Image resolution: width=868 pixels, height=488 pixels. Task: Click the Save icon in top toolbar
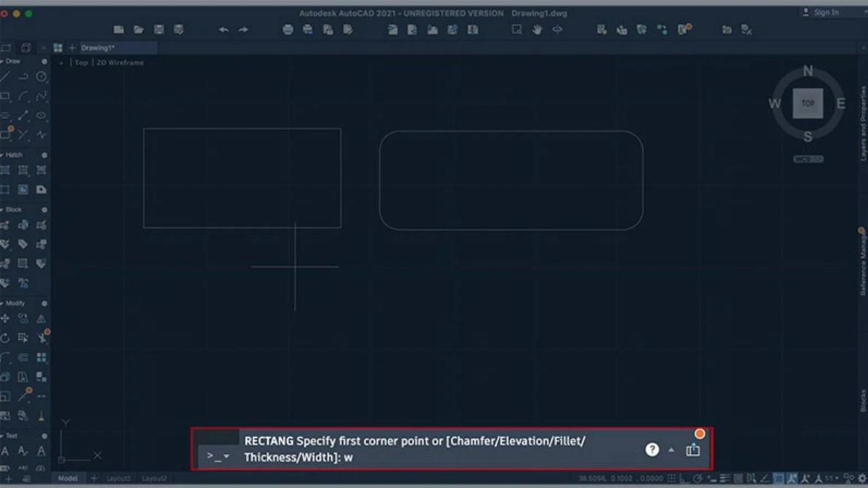click(159, 29)
